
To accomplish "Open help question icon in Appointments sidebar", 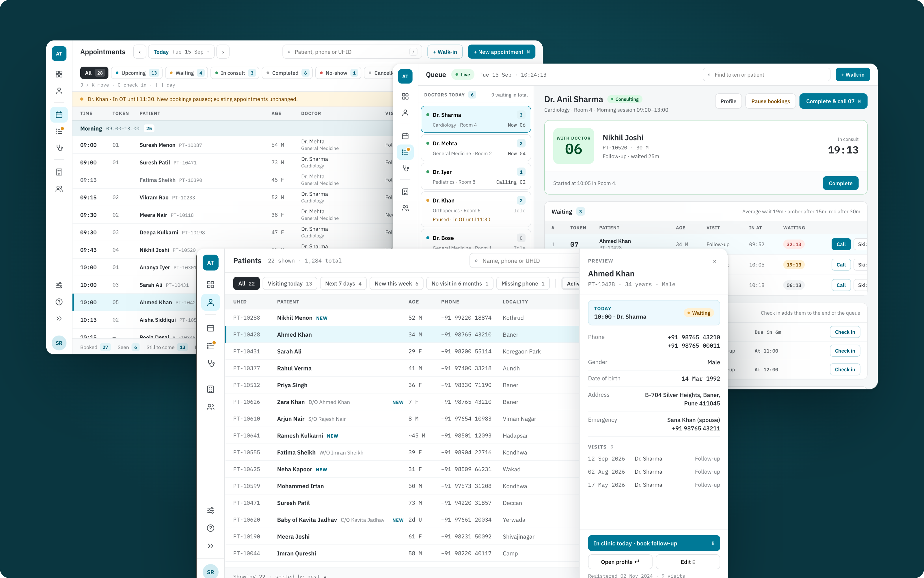I will point(59,302).
